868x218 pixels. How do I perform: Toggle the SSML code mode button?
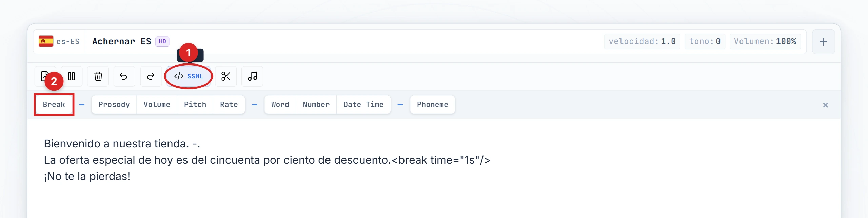189,76
